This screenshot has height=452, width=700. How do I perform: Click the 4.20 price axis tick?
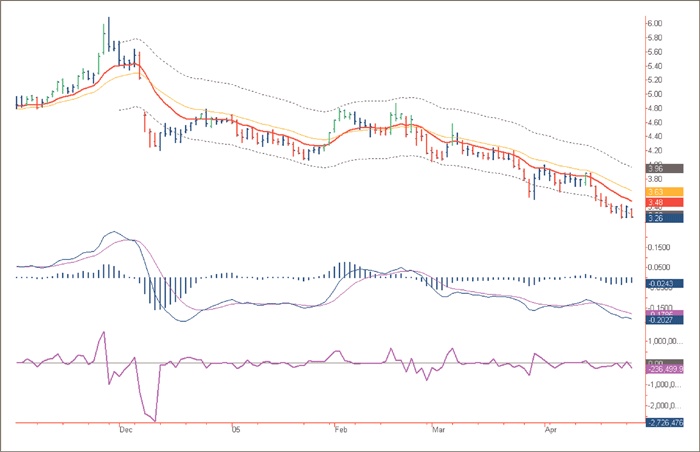pos(655,151)
